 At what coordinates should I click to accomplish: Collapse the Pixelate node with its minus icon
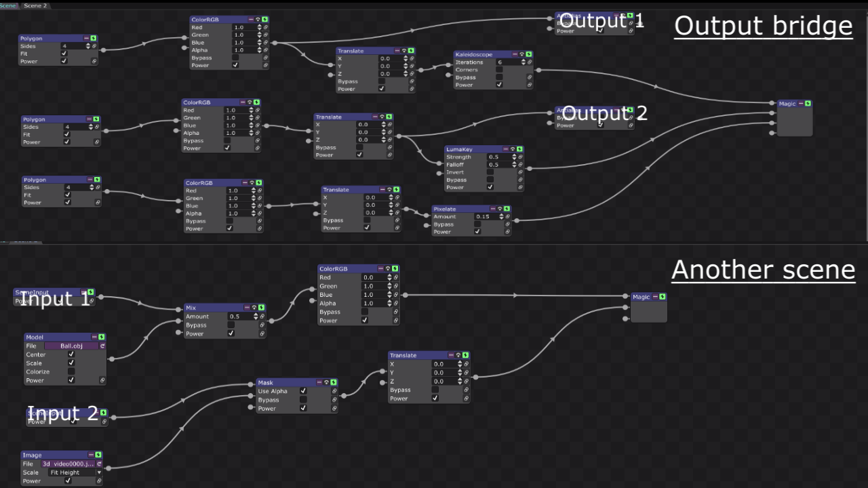point(493,209)
